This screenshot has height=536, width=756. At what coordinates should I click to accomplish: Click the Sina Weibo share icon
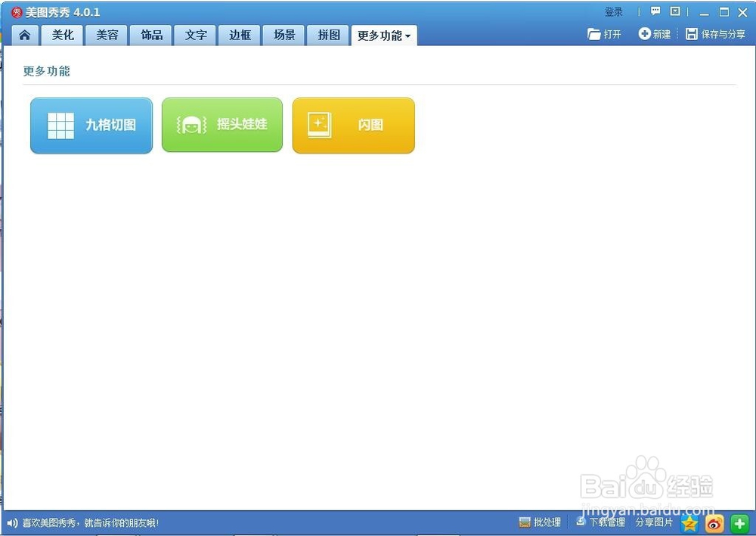coord(714,523)
